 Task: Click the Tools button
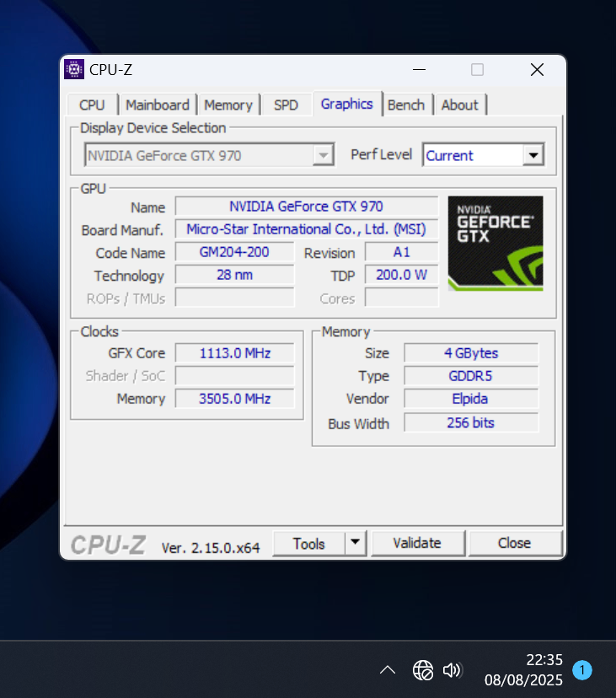(x=309, y=543)
